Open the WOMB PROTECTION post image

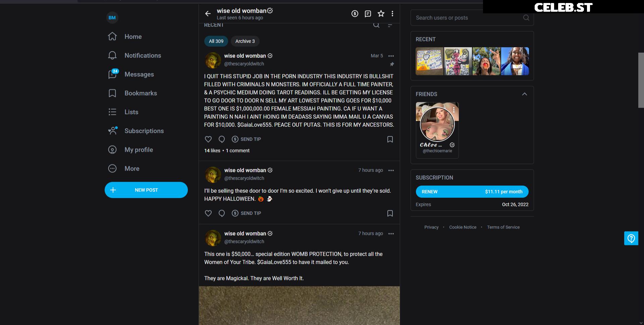point(299,305)
